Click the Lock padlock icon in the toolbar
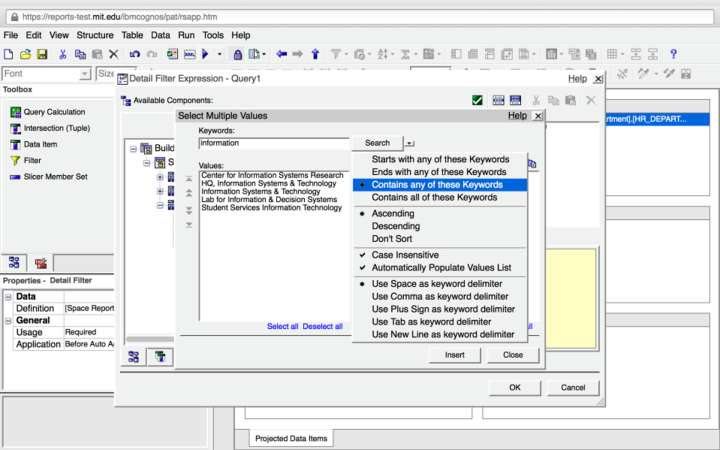The width and height of the screenshot is (720, 450). coord(239,54)
